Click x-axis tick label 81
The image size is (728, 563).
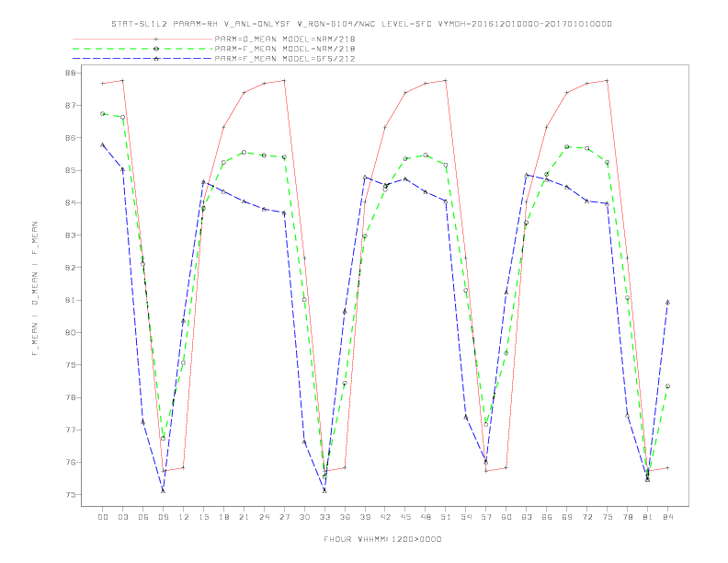click(x=648, y=517)
